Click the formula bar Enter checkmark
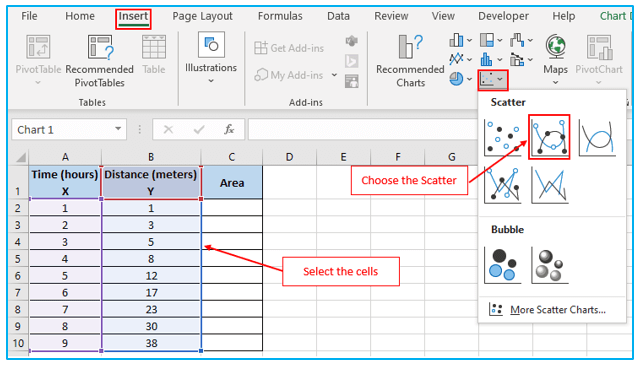Image resolution: width=640 pixels, height=366 pixels. [199, 130]
